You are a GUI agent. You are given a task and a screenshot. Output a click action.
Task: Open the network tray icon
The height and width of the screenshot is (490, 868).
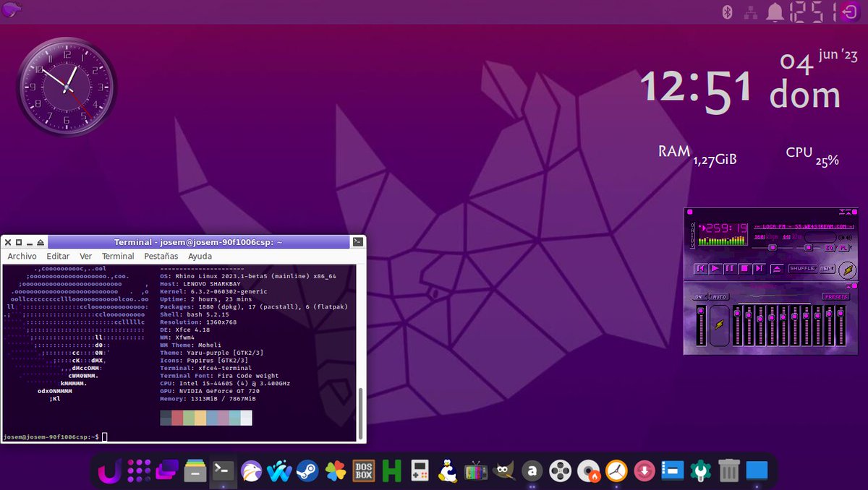[752, 12]
